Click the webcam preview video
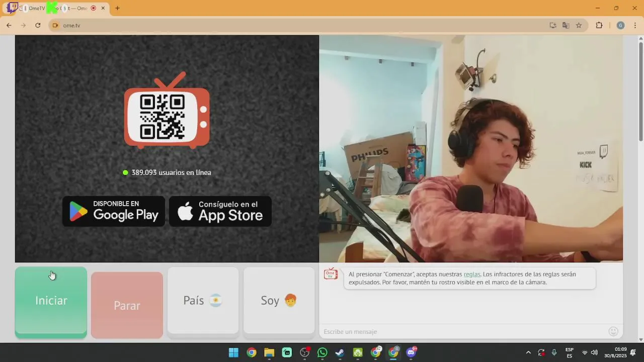Viewport: 644px width, 362px height. (x=471, y=149)
